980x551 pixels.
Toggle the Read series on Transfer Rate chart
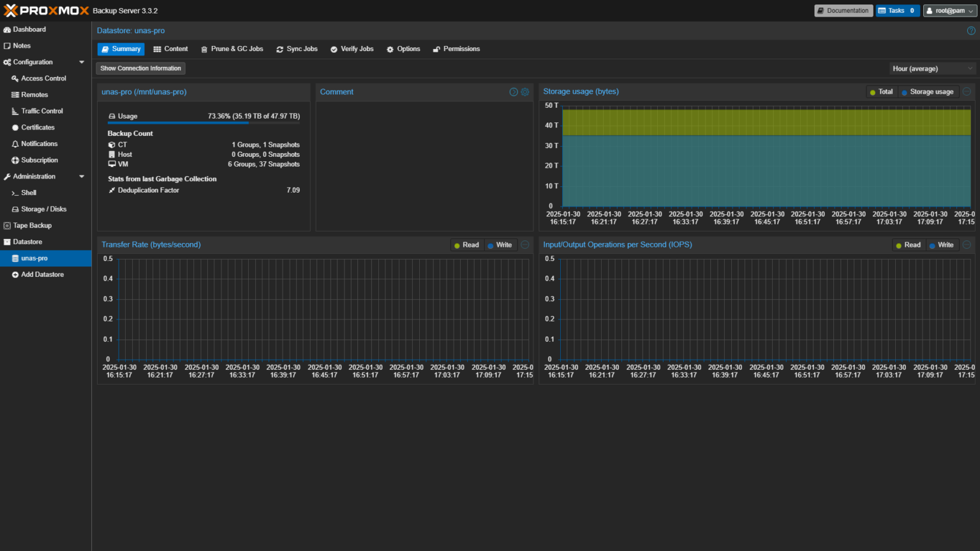tap(466, 244)
